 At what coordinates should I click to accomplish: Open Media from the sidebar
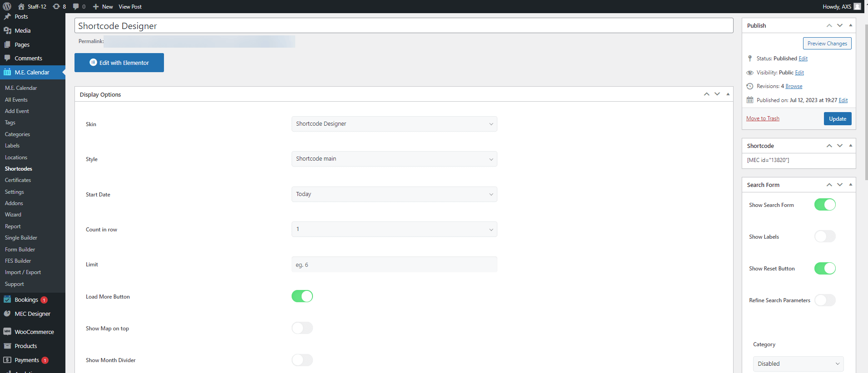[x=22, y=30]
